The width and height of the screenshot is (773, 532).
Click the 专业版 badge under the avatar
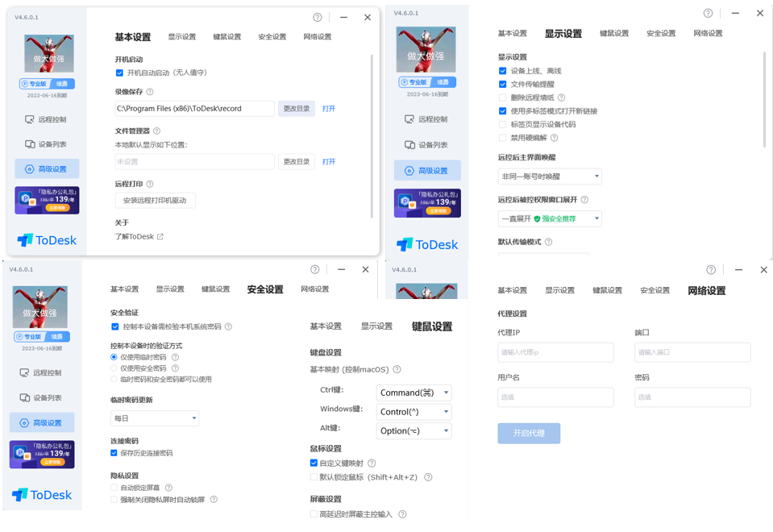(x=34, y=83)
